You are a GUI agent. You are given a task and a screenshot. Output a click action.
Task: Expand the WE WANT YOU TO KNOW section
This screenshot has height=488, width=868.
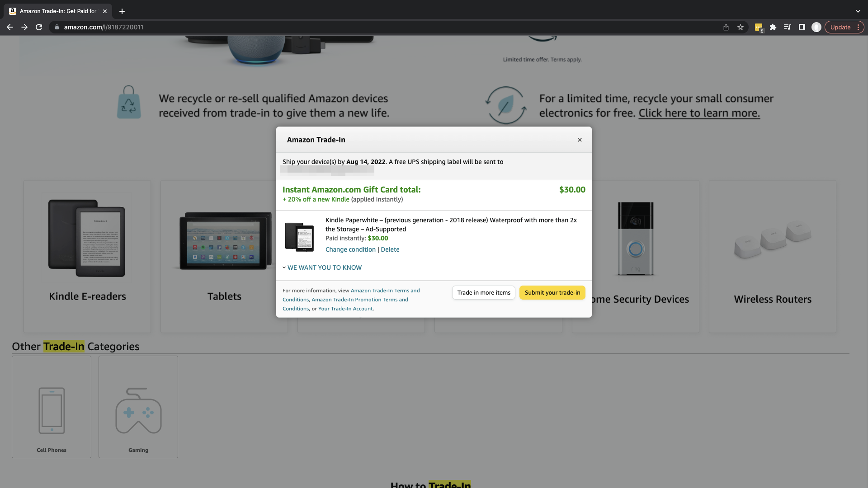click(322, 267)
